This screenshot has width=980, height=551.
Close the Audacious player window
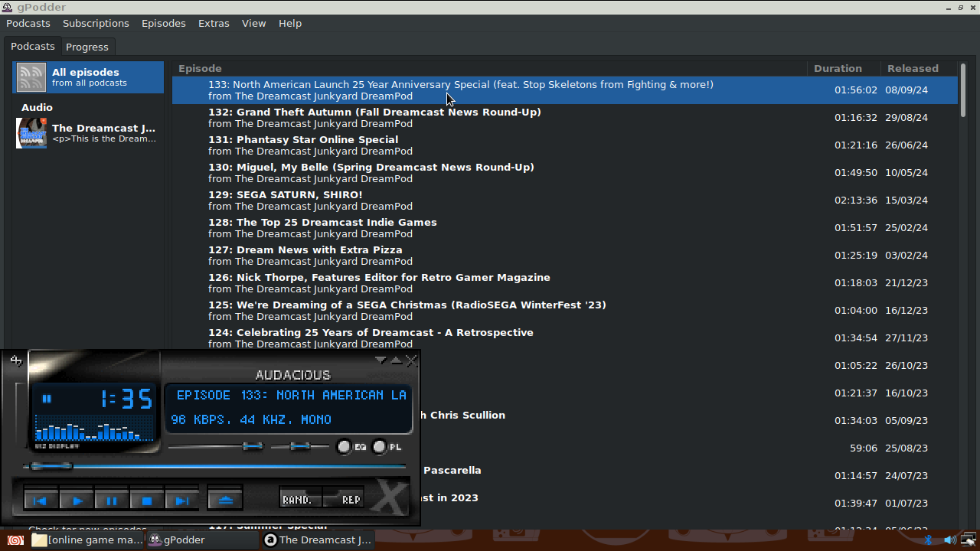click(412, 360)
